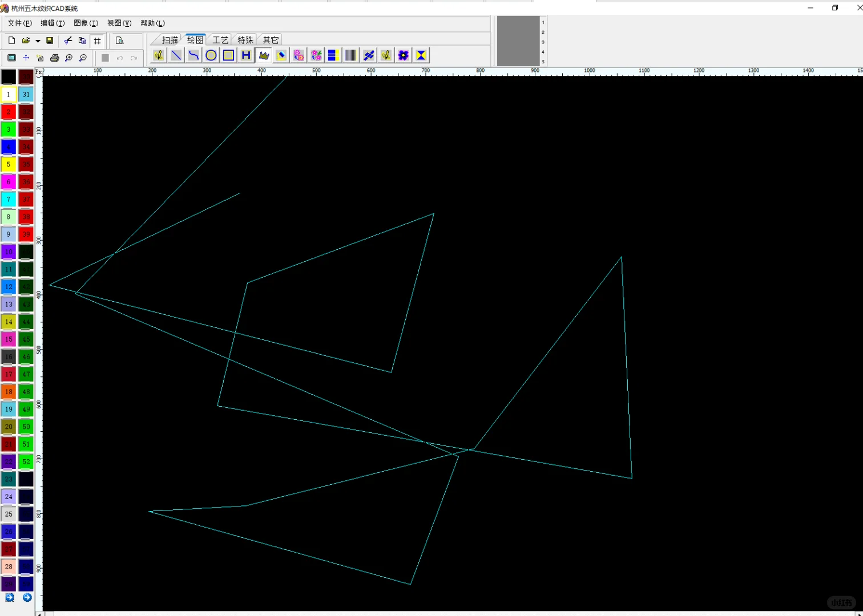
Task: Click the gray stop square button
Action: pyautogui.click(x=105, y=58)
